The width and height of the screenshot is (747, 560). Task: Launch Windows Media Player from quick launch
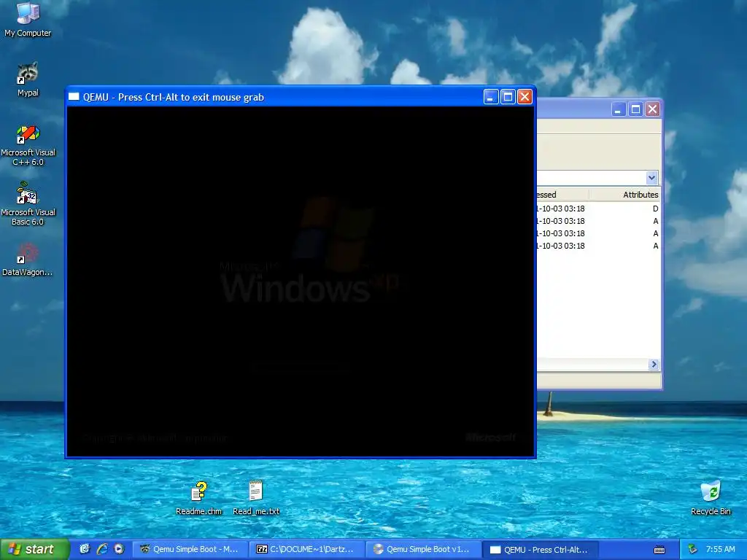[119, 549]
